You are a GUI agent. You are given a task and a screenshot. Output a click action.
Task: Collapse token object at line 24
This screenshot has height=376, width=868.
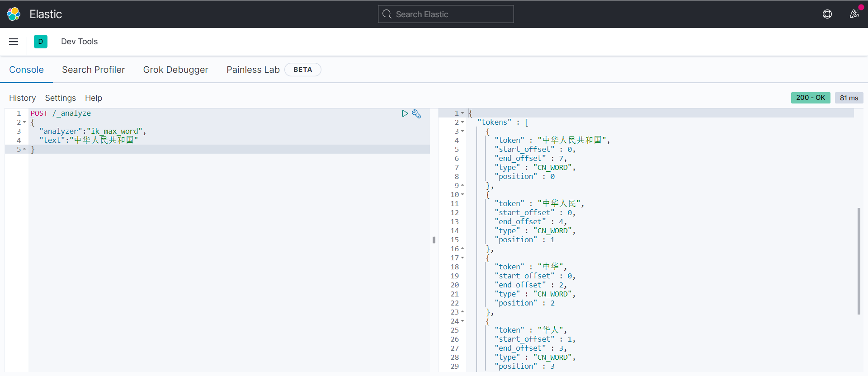click(x=462, y=321)
